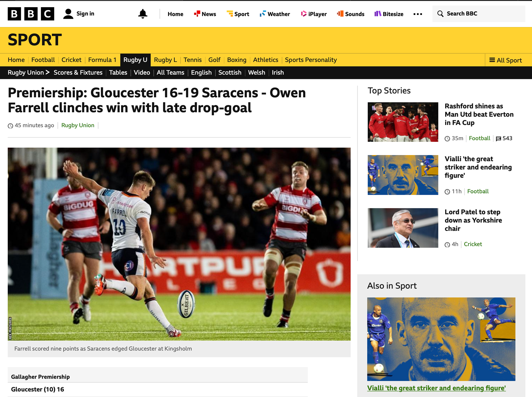Screen dimensions: 532x397
Task: Open comments count 543 on Rashford story
Action: point(504,138)
